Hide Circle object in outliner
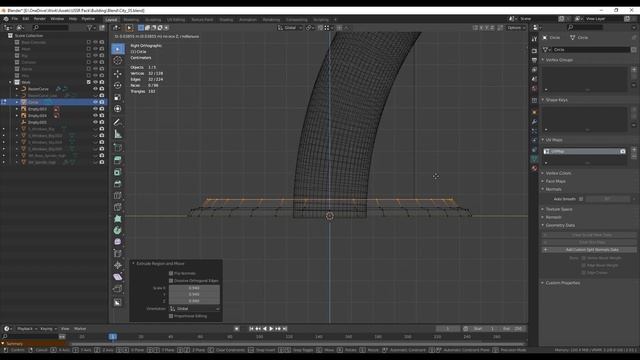 (x=95, y=102)
